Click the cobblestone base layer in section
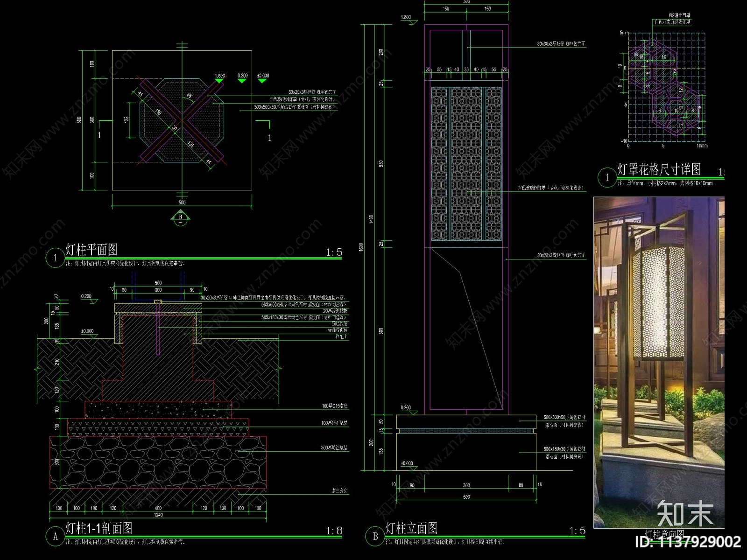The height and width of the screenshot is (560, 747). [158, 462]
